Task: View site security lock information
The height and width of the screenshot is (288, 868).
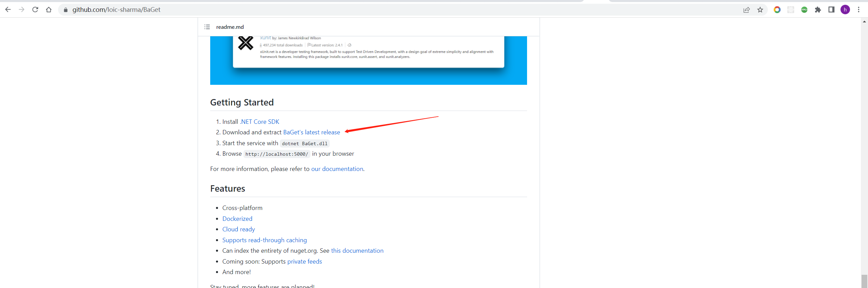Action: 66,10
